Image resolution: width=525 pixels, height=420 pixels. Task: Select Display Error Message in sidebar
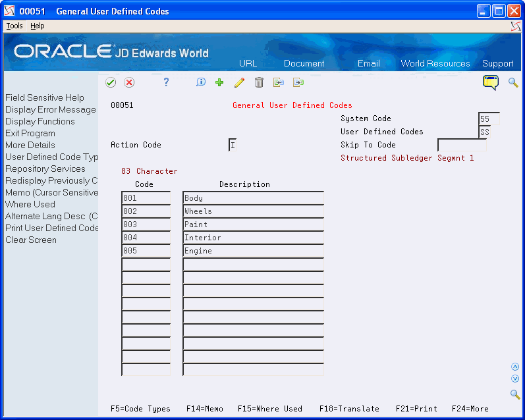pyautogui.click(x=51, y=109)
